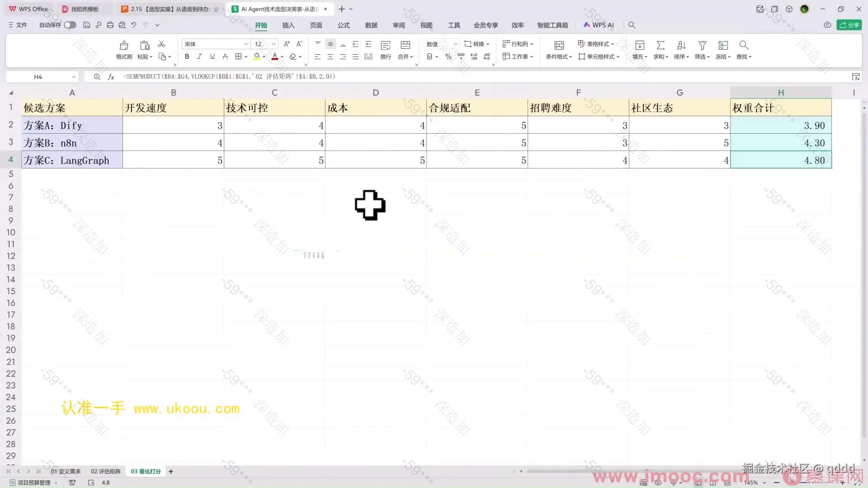The image size is (868, 488).
Task: Click the AutoSum (求和) sigma icon
Action: tap(660, 45)
